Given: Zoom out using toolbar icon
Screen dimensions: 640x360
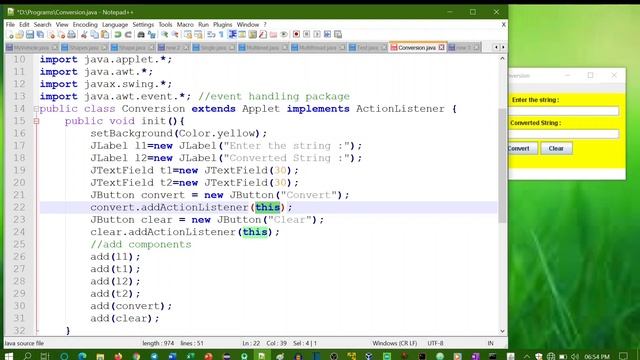Looking at the screenshot, I should (176, 35).
